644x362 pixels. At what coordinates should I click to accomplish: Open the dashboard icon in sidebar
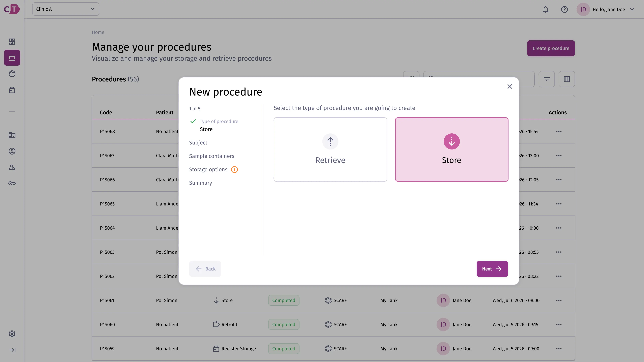(12, 41)
